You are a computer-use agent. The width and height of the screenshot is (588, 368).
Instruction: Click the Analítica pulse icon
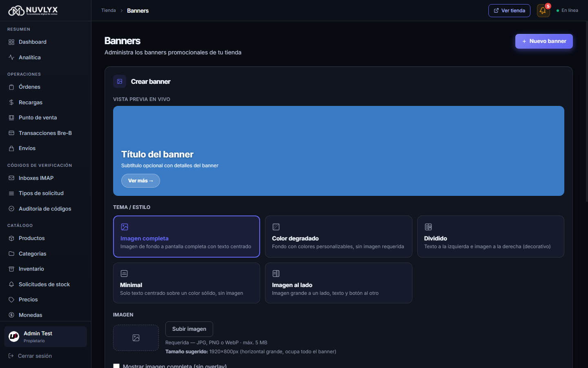coord(11,58)
